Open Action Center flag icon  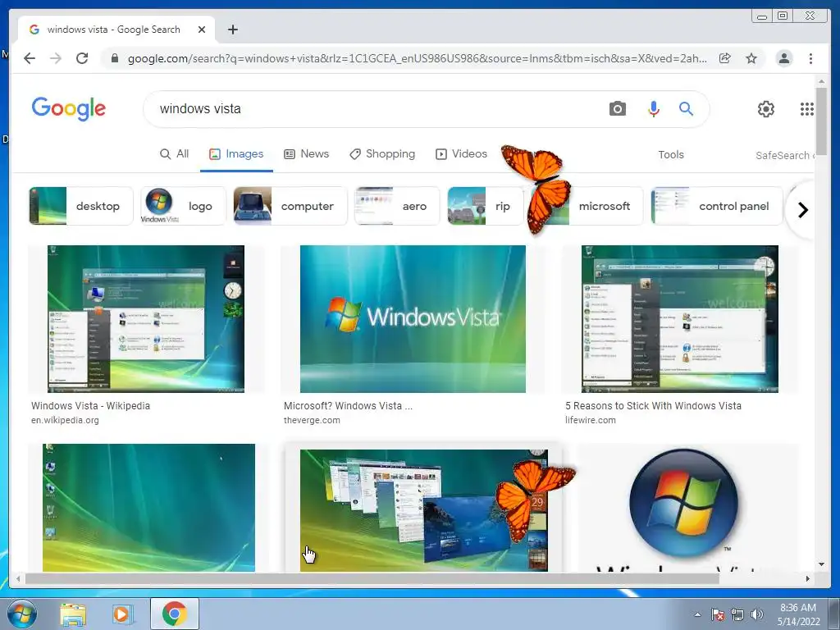click(x=718, y=614)
